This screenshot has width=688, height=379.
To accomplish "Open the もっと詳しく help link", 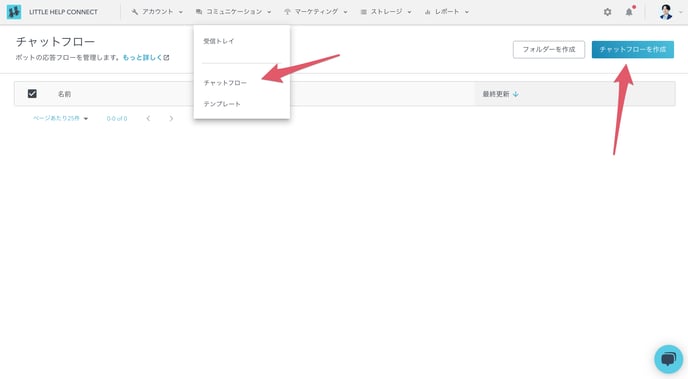I will tap(146, 57).
